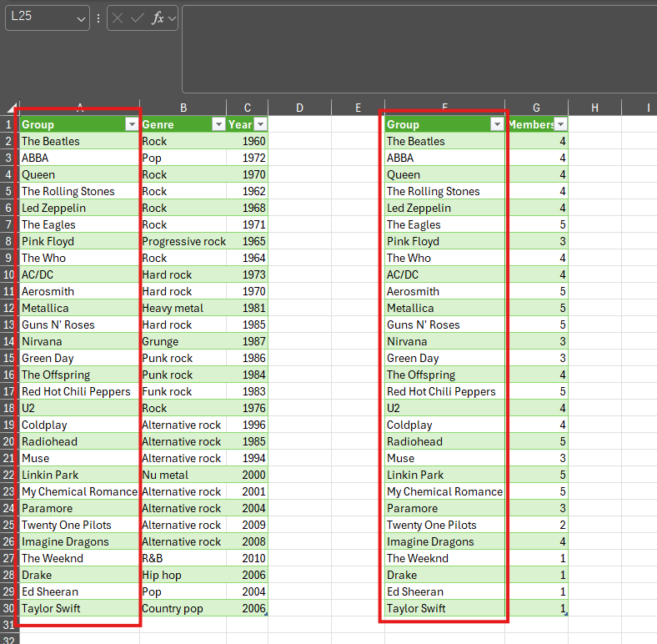657x644 pixels.
Task: Click the Year header cell
Action: (x=248, y=124)
